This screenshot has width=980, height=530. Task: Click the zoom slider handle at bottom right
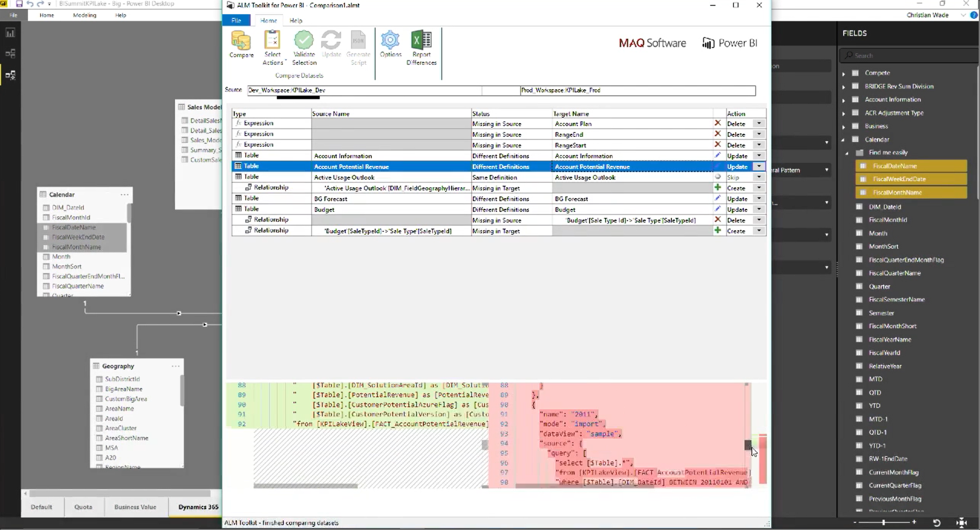(x=884, y=522)
